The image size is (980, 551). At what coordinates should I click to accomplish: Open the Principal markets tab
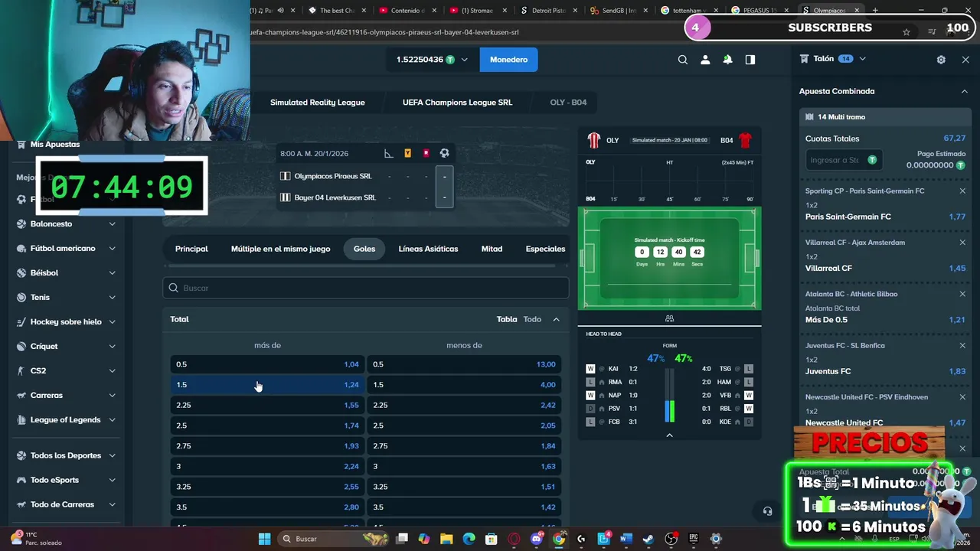(x=191, y=249)
